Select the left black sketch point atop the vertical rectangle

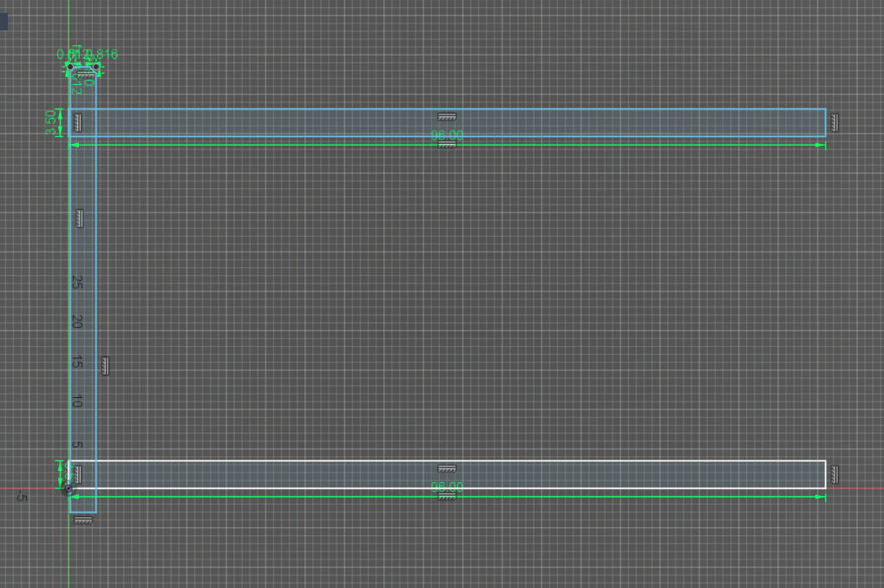pos(70,66)
